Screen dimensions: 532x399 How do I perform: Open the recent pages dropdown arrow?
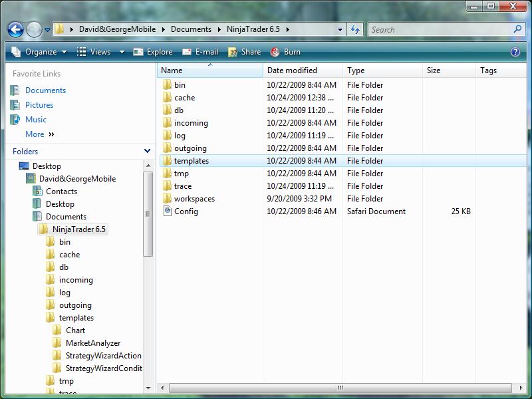(x=47, y=30)
